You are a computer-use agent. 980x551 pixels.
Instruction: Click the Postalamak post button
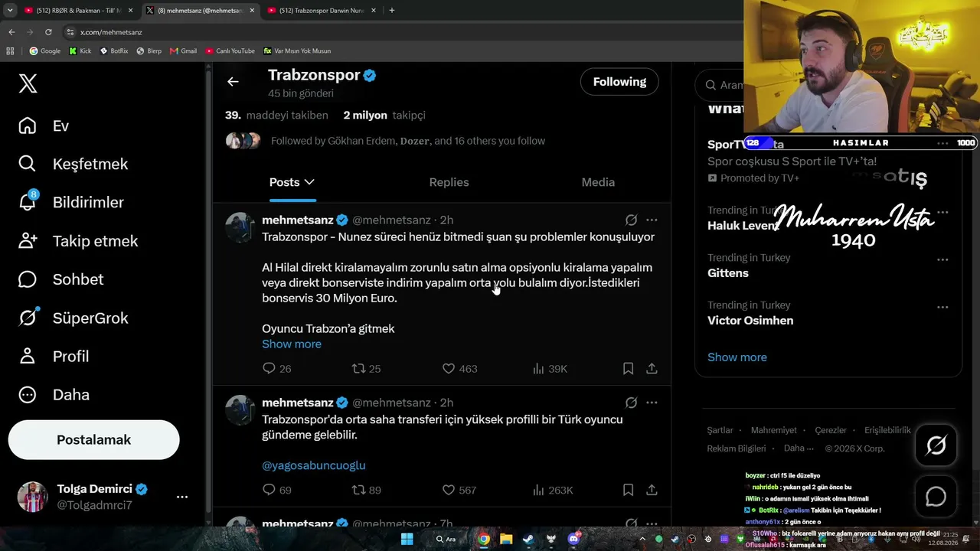tap(93, 440)
